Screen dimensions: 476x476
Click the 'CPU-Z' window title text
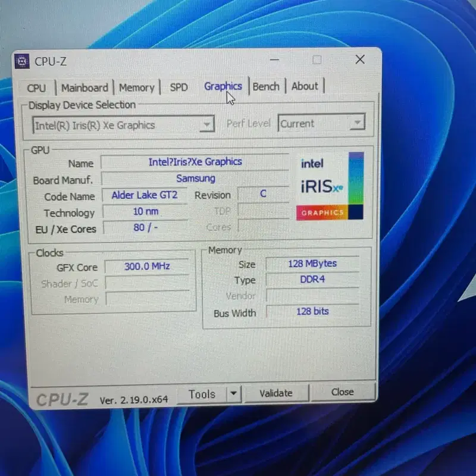[51, 62]
